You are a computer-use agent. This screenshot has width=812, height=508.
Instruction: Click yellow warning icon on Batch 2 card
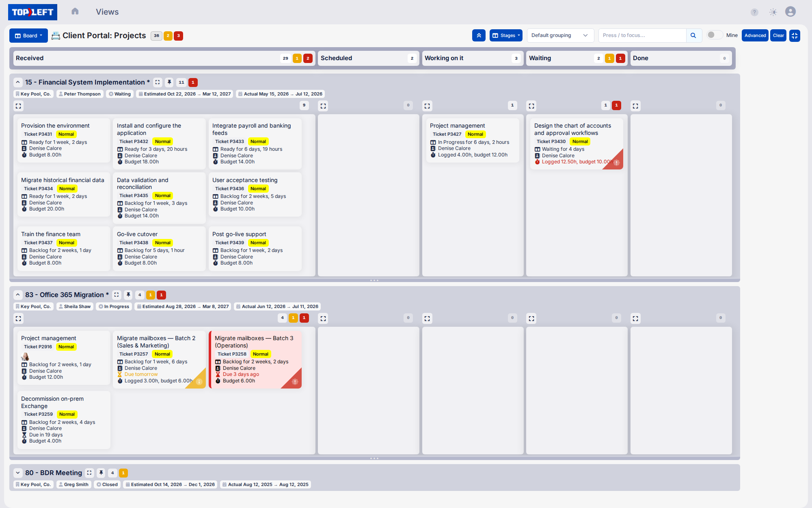(199, 382)
